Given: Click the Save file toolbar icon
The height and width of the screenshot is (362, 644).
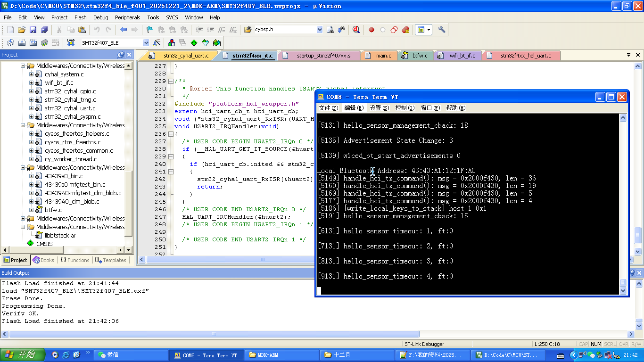Looking at the screenshot, I should [x=33, y=30].
